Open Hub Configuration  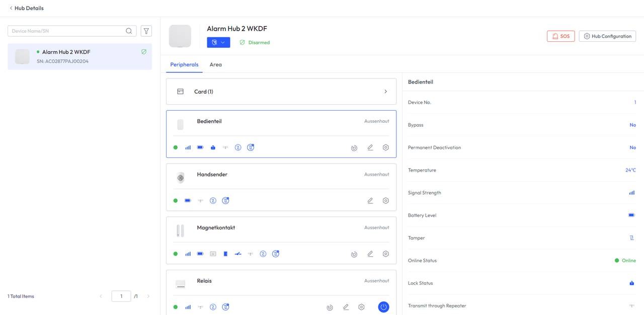(x=607, y=36)
